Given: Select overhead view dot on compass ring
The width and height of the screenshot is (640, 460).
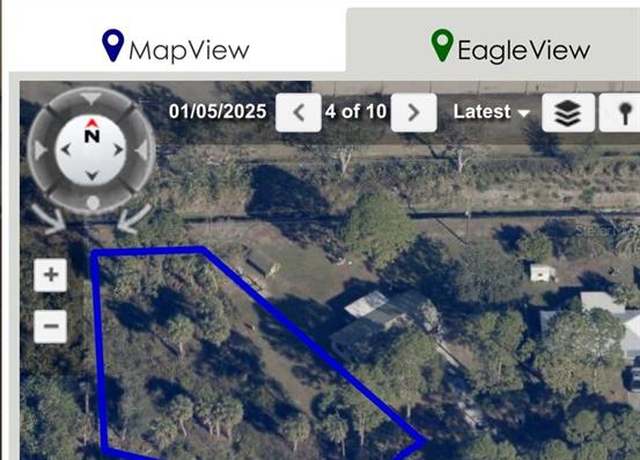Looking at the screenshot, I should tap(93, 202).
